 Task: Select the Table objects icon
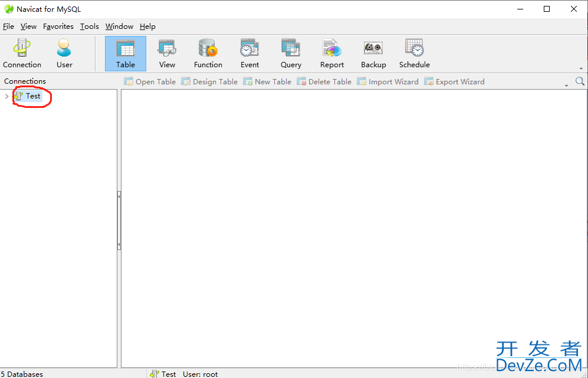click(125, 54)
